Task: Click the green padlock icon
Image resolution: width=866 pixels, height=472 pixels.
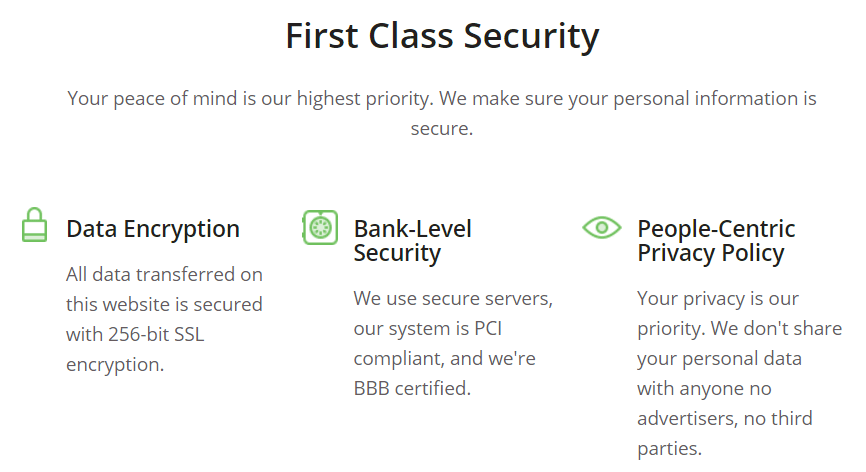Action: coord(34,225)
